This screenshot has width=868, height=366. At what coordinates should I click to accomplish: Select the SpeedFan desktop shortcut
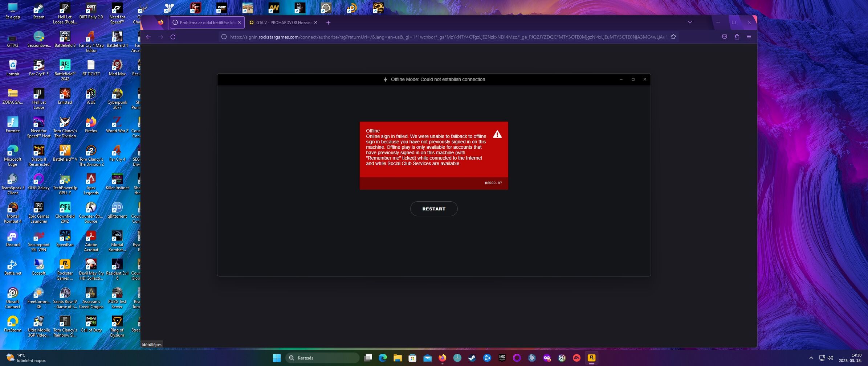(x=65, y=239)
